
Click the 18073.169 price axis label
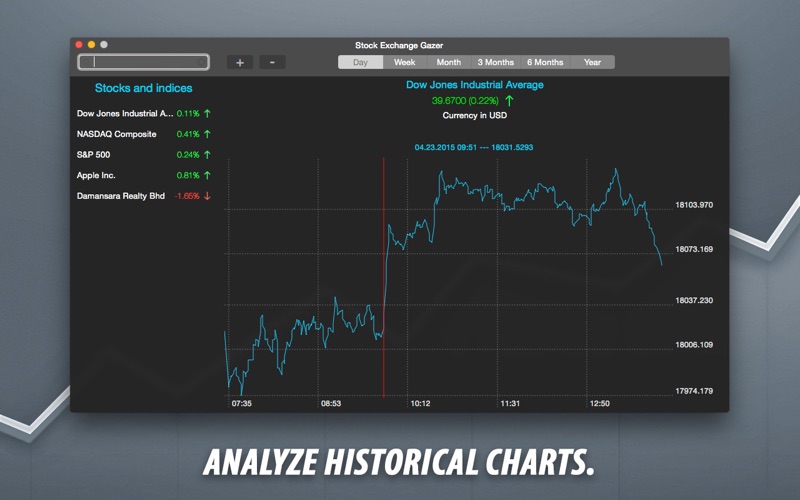[694, 249]
